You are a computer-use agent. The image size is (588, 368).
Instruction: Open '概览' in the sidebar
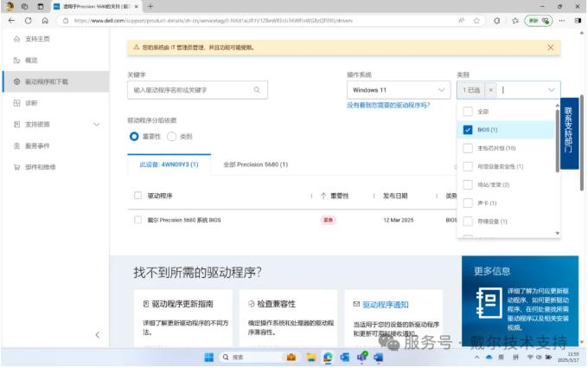pyautogui.click(x=31, y=61)
